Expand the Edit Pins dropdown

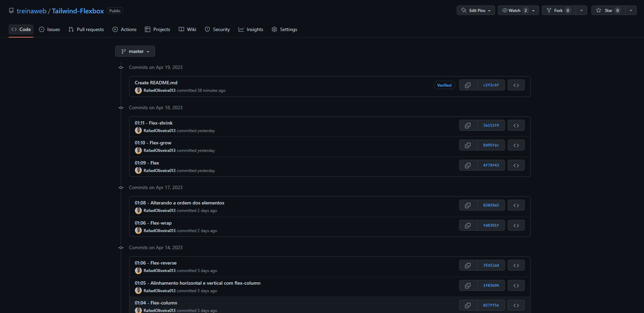click(476, 11)
